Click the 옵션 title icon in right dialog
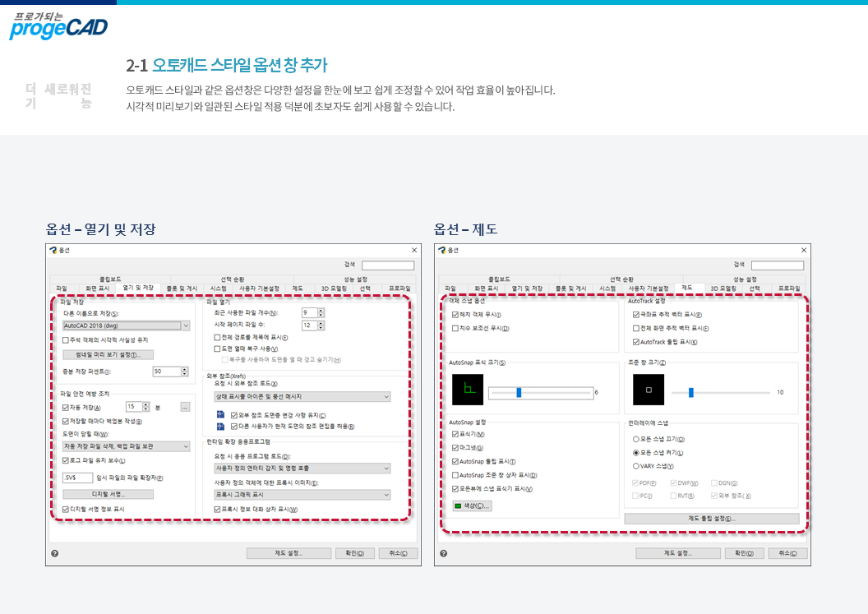 [441, 250]
